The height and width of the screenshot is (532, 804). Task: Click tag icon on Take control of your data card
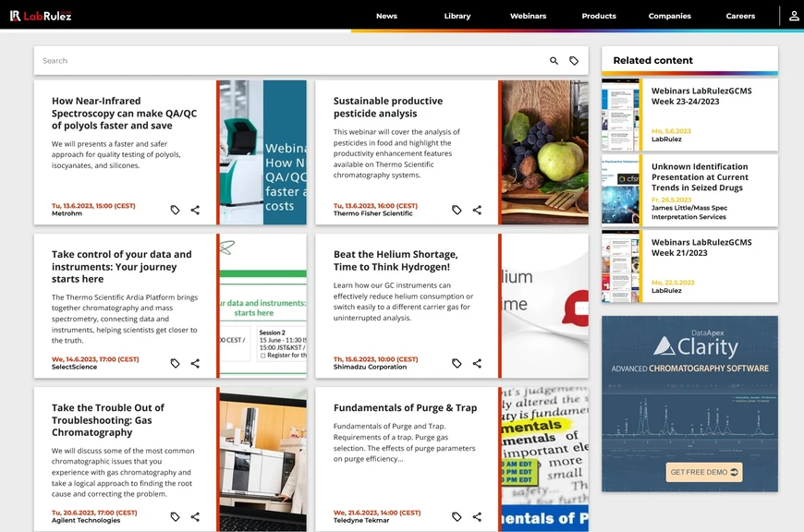coord(175,363)
